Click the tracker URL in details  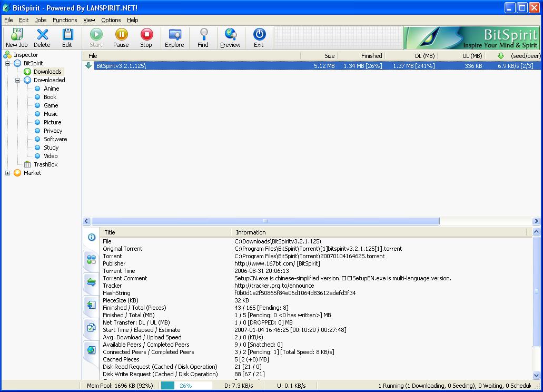click(x=274, y=286)
